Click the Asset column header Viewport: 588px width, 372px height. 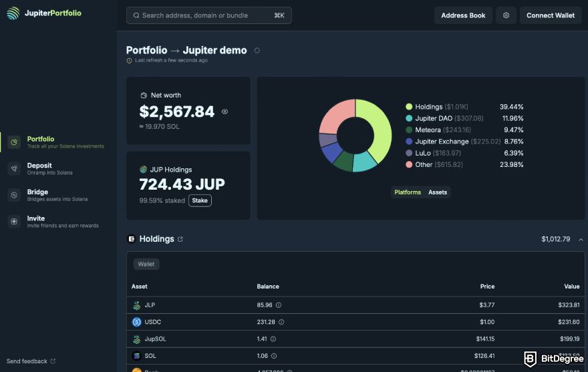point(140,287)
